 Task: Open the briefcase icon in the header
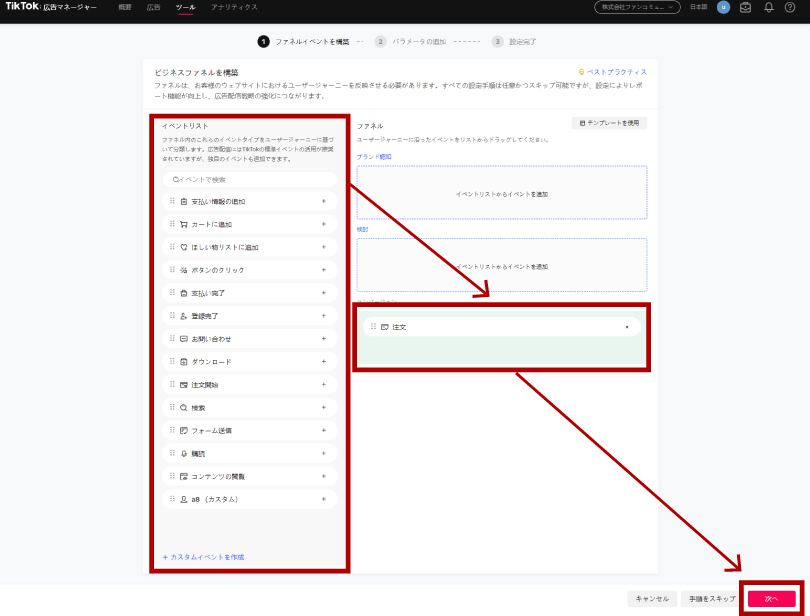tap(746, 7)
